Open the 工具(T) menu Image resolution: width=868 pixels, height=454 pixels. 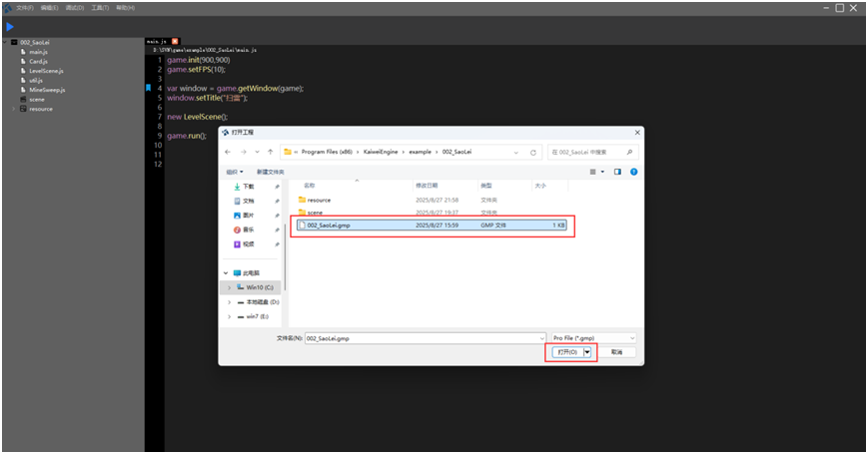100,8
